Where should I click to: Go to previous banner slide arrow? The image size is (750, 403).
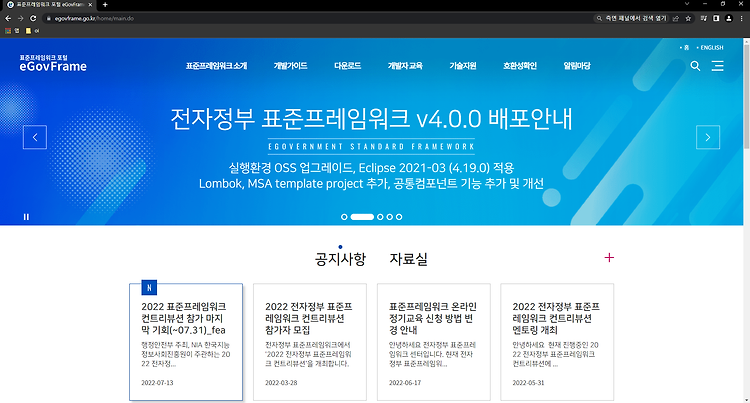click(35, 137)
